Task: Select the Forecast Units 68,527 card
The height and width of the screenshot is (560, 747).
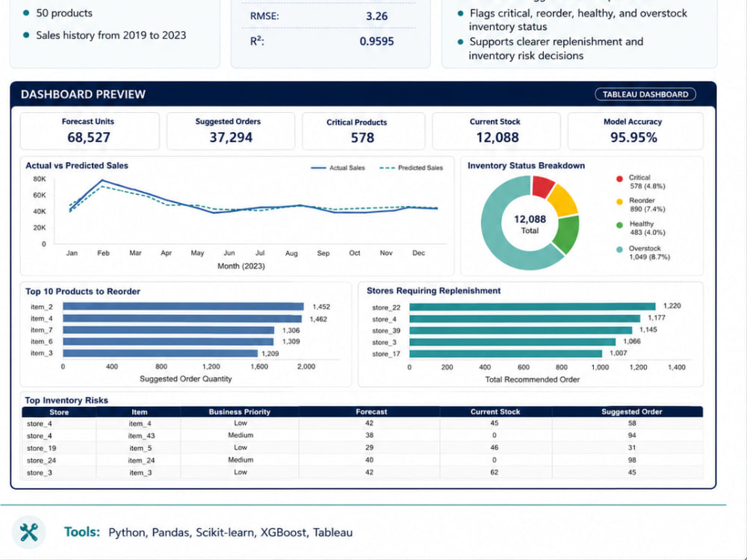Action: (x=90, y=131)
